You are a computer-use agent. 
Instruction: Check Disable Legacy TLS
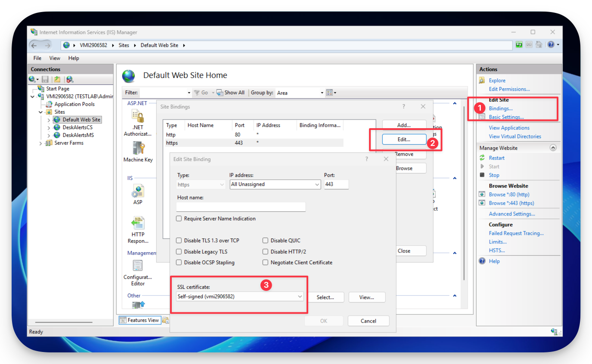click(179, 251)
